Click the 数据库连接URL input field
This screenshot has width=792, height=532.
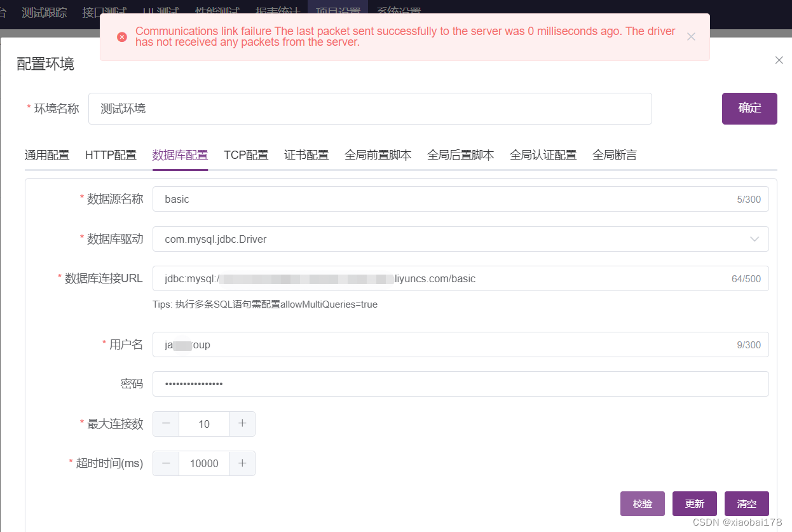tap(461, 278)
